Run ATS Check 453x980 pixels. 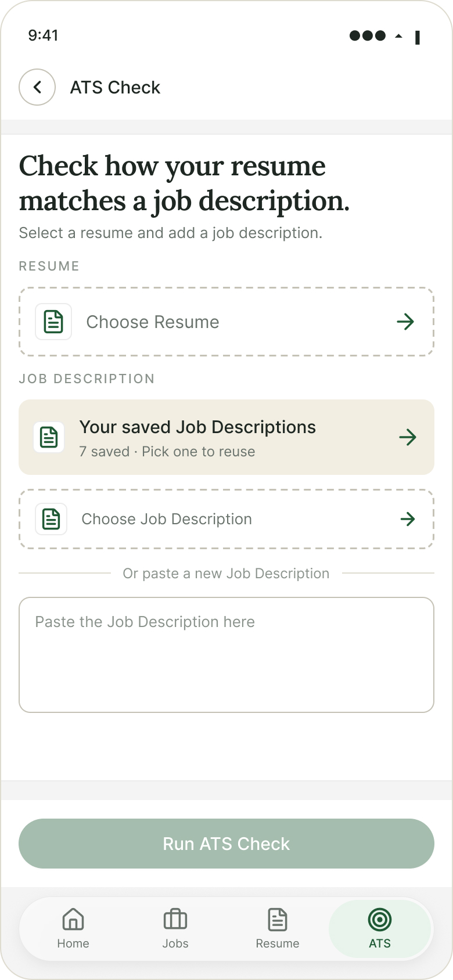227,844
